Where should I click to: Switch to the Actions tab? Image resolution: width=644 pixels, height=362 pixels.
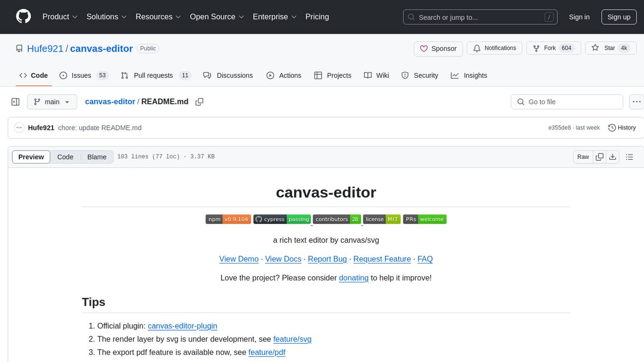[x=284, y=75]
